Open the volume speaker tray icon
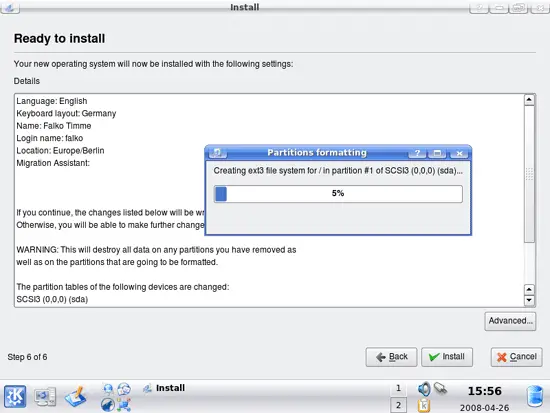 (424, 389)
